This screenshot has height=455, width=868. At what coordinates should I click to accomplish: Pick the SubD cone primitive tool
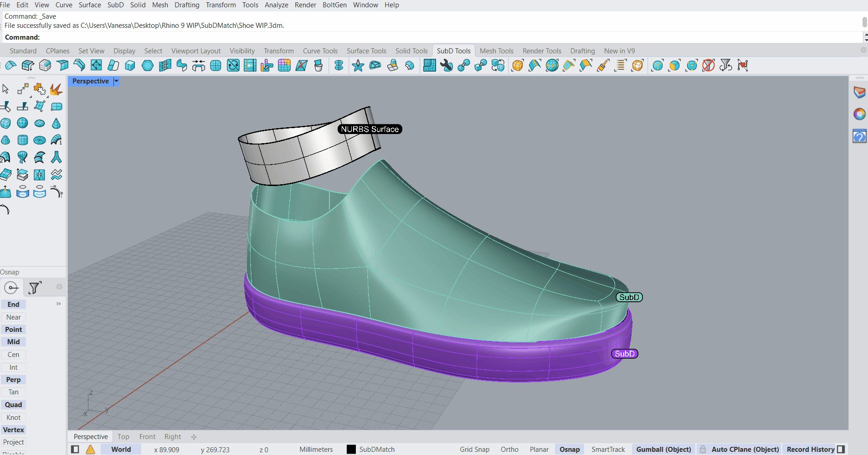(x=56, y=123)
